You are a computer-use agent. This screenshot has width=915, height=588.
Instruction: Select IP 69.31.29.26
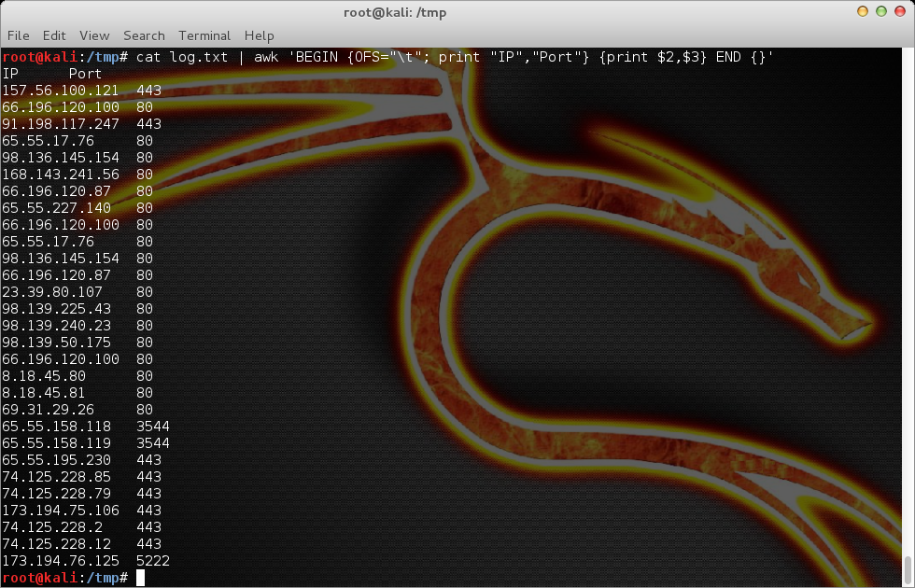[48, 410]
